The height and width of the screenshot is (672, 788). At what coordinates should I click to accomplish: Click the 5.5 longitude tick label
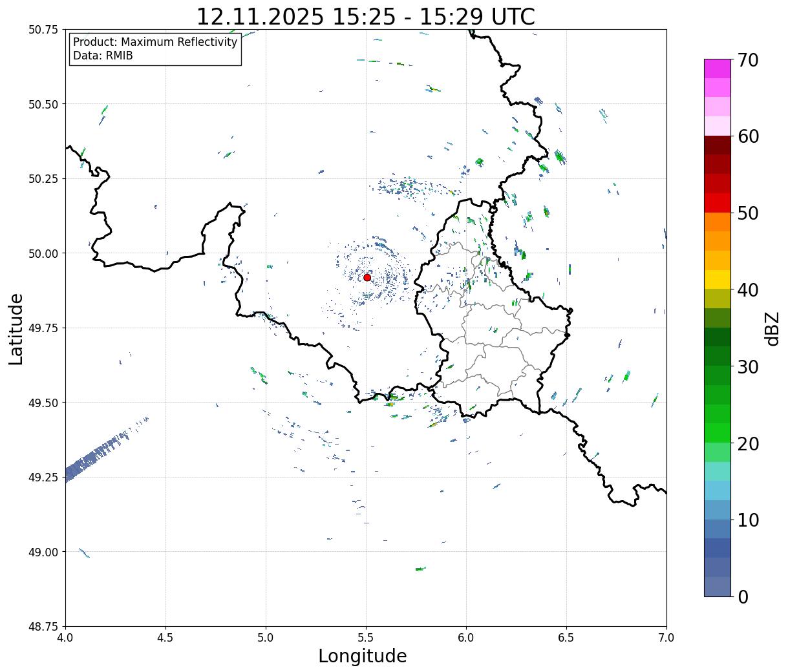366,637
